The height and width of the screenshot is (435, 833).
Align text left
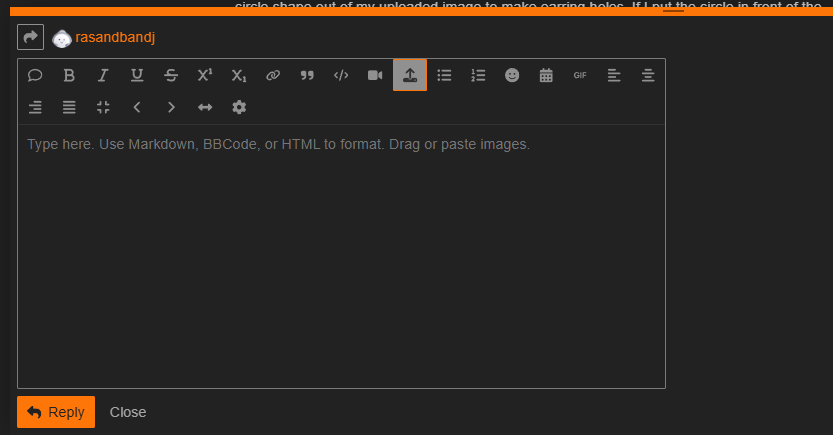pos(614,75)
